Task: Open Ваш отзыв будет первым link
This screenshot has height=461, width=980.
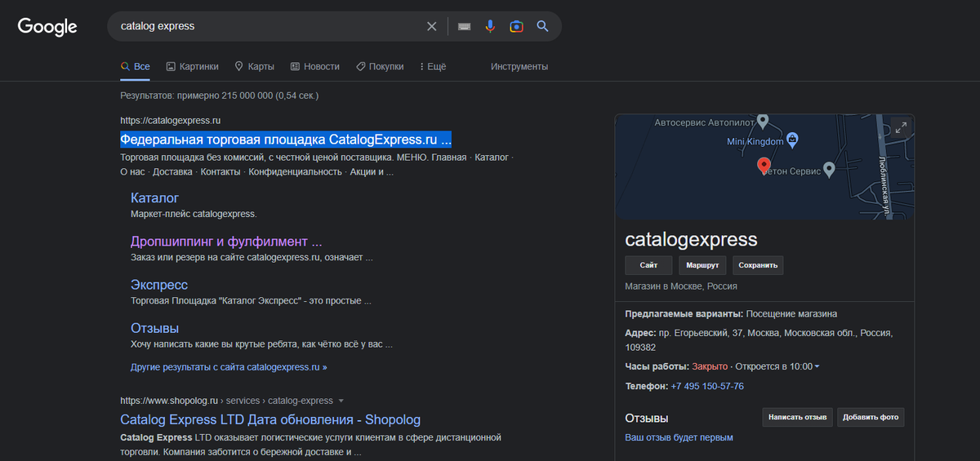Action: [679, 437]
